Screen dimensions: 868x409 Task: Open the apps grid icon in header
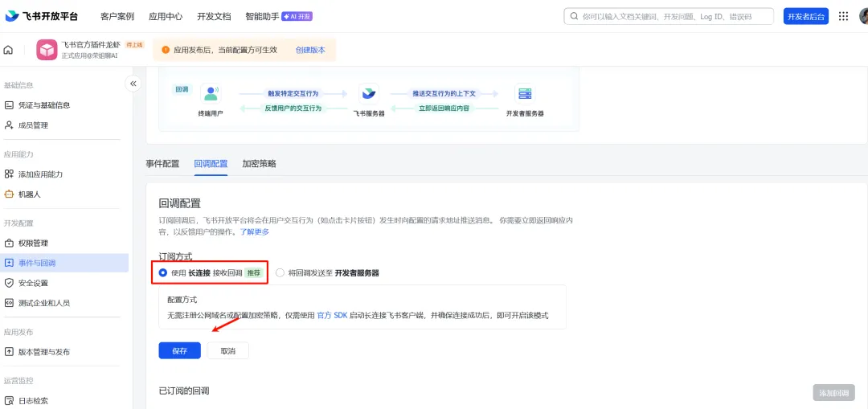coord(844,16)
